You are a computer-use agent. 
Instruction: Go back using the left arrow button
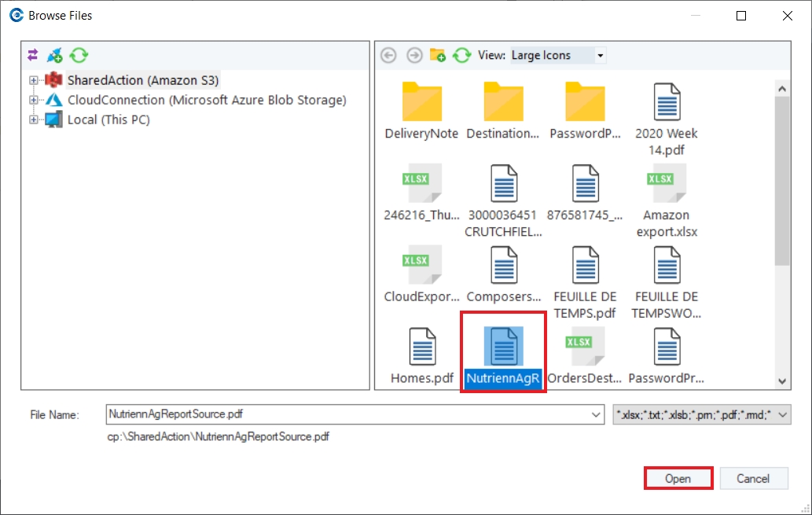pyautogui.click(x=388, y=55)
